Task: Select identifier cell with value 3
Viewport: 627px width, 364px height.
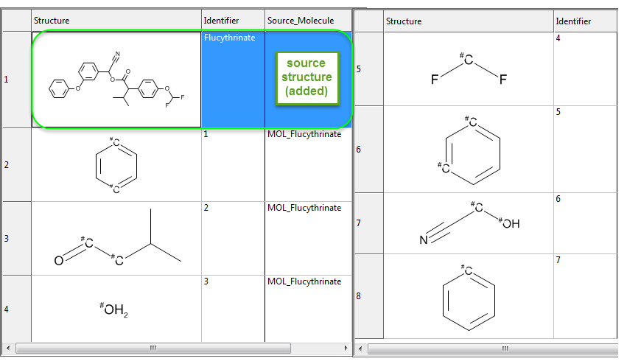Action: [233, 309]
